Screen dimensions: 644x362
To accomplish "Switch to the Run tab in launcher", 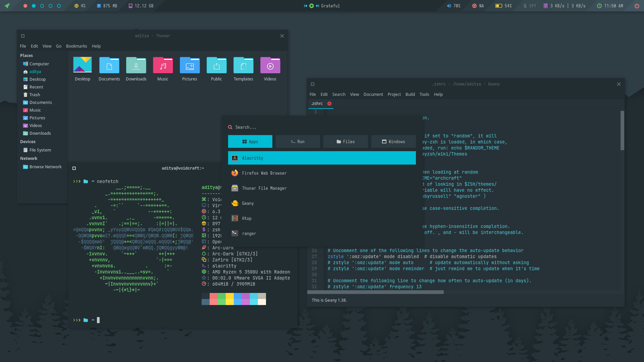I will [298, 142].
